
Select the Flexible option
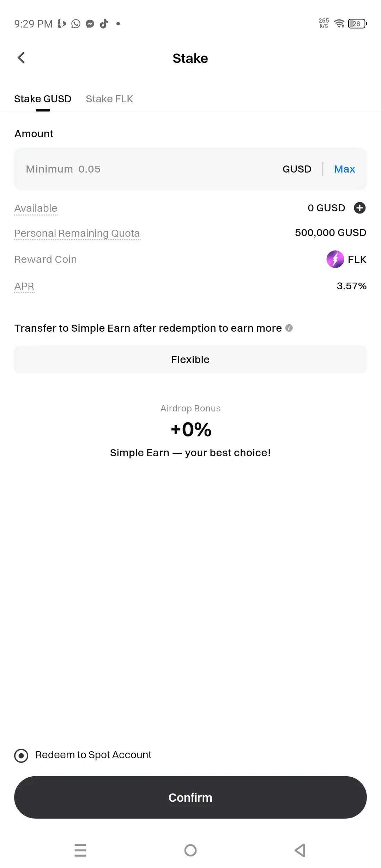[x=190, y=360]
